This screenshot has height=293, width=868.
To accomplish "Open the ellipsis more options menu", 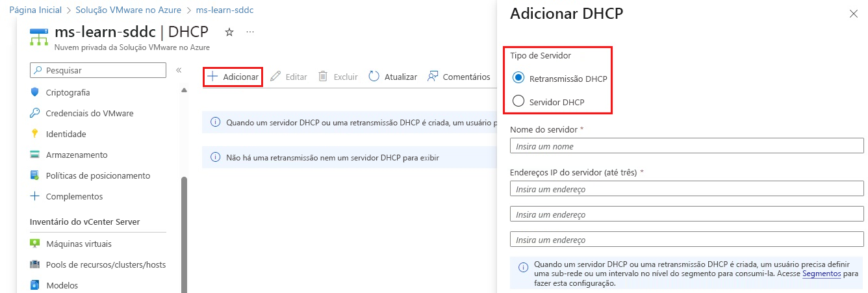I will [x=250, y=32].
